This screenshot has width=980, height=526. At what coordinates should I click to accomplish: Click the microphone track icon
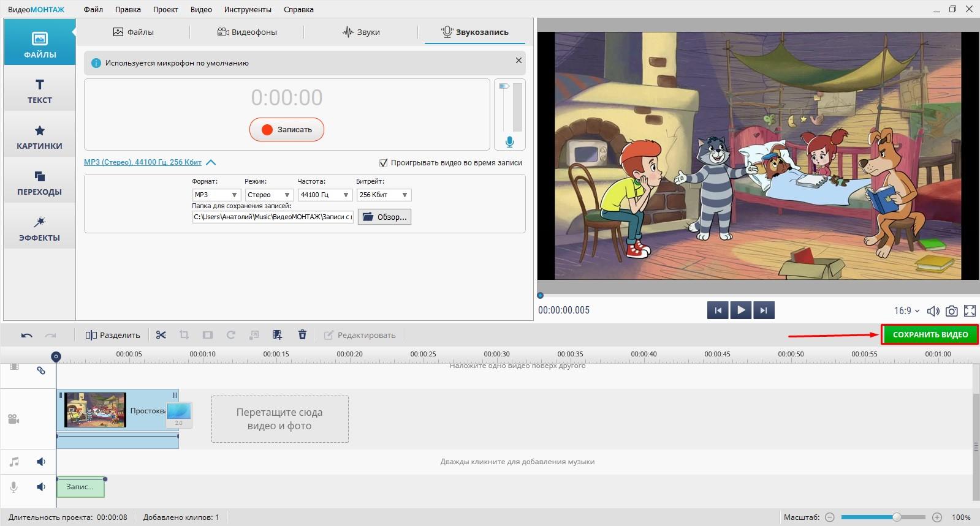click(13, 487)
